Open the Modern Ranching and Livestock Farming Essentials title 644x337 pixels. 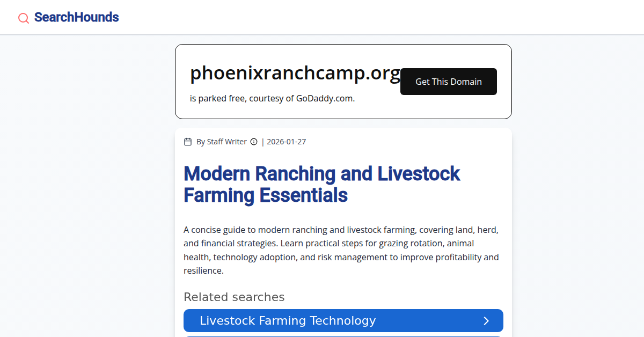[x=321, y=184]
